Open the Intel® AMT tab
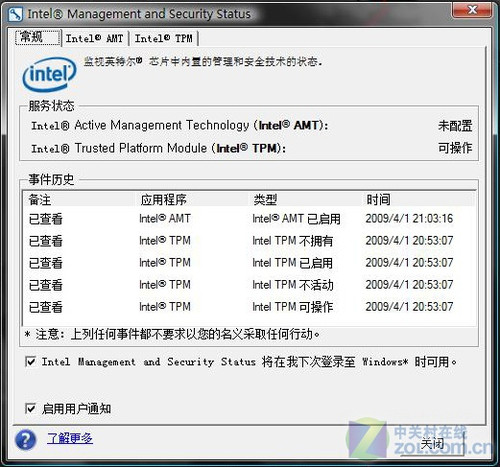 point(95,38)
